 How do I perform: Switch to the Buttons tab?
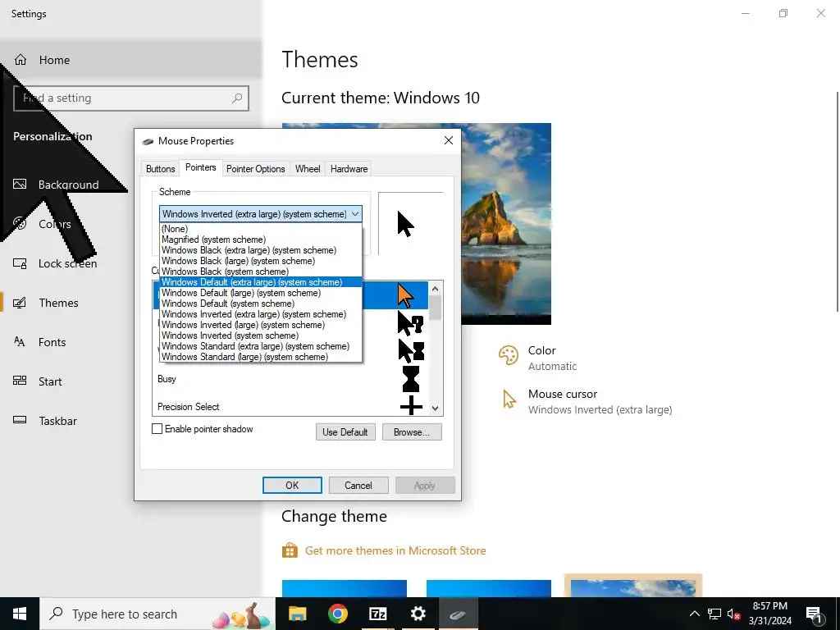click(160, 169)
